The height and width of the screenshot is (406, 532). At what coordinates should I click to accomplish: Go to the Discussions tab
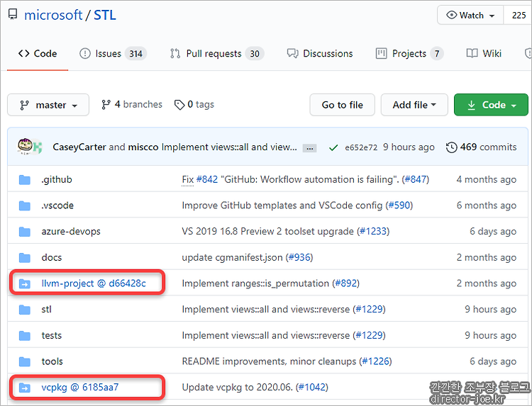pos(320,54)
